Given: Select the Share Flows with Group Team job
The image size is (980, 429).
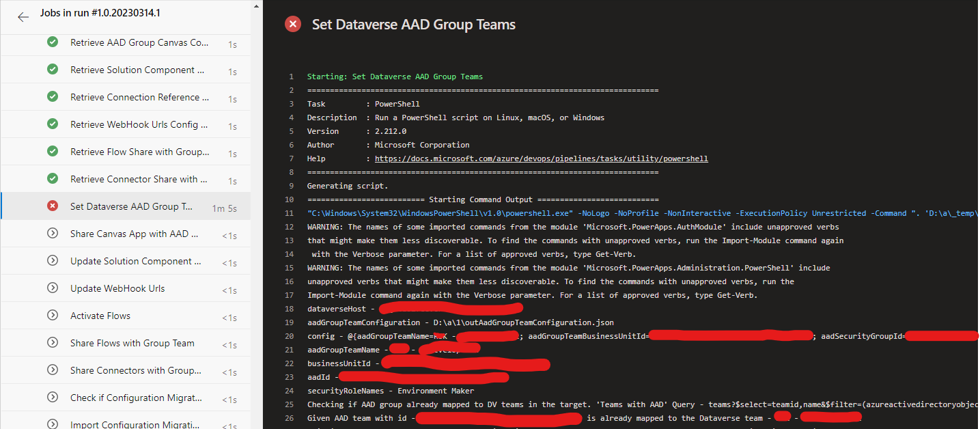Looking at the screenshot, I should click(x=131, y=342).
